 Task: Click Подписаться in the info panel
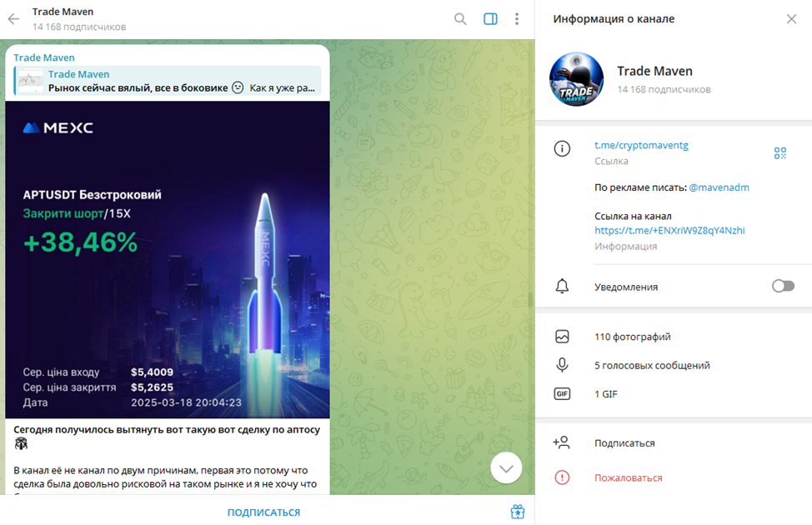click(x=624, y=443)
